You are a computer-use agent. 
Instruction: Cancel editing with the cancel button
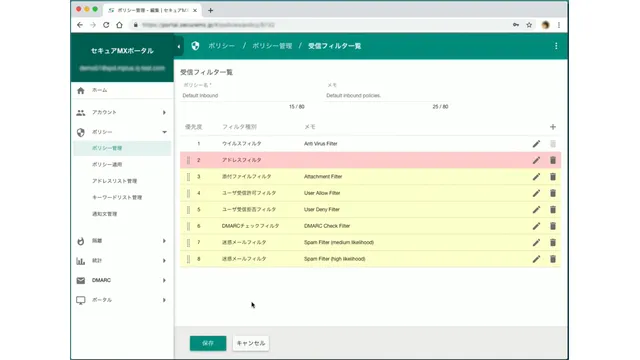[251, 343]
